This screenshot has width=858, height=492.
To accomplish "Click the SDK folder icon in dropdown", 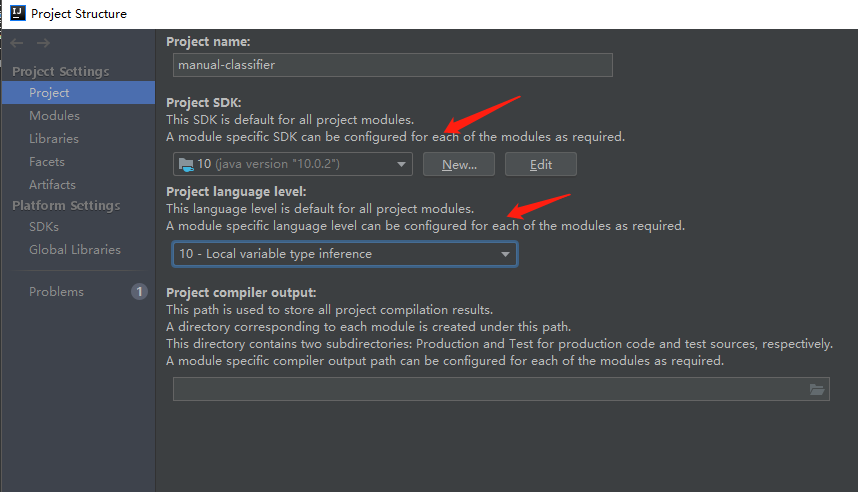I will [x=186, y=164].
